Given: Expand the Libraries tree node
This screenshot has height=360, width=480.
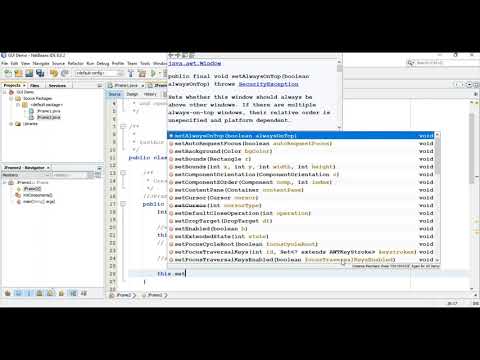Looking at the screenshot, I should point(11,124).
